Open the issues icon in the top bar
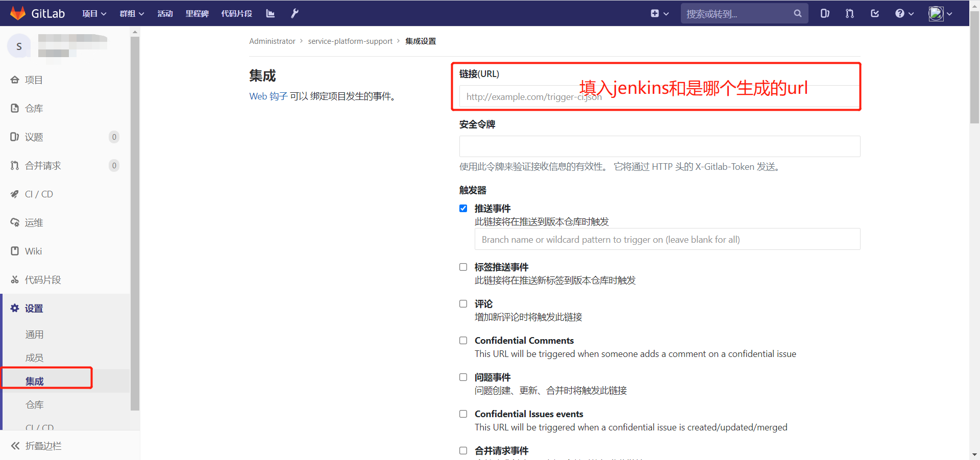Image resolution: width=980 pixels, height=460 pixels. (825, 13)
